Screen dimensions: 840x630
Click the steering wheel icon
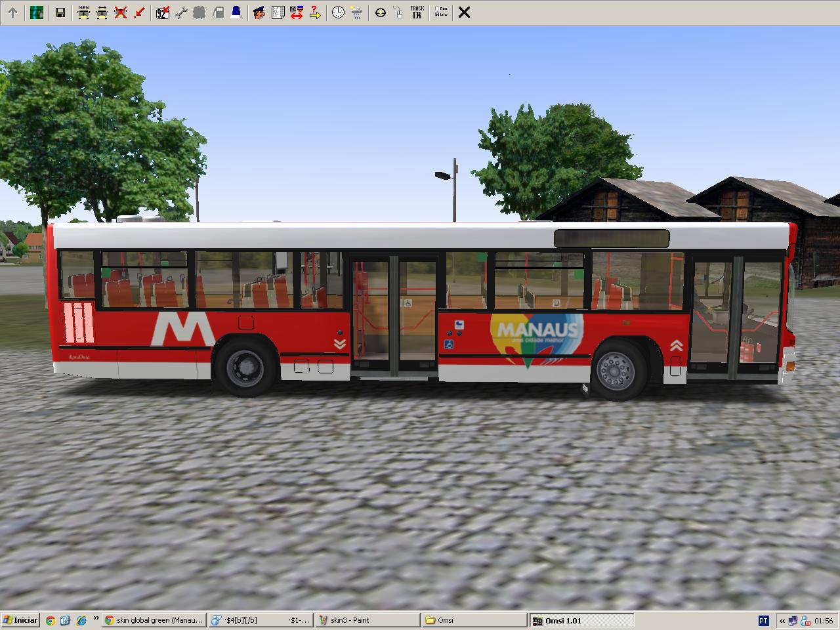point(380,12)
